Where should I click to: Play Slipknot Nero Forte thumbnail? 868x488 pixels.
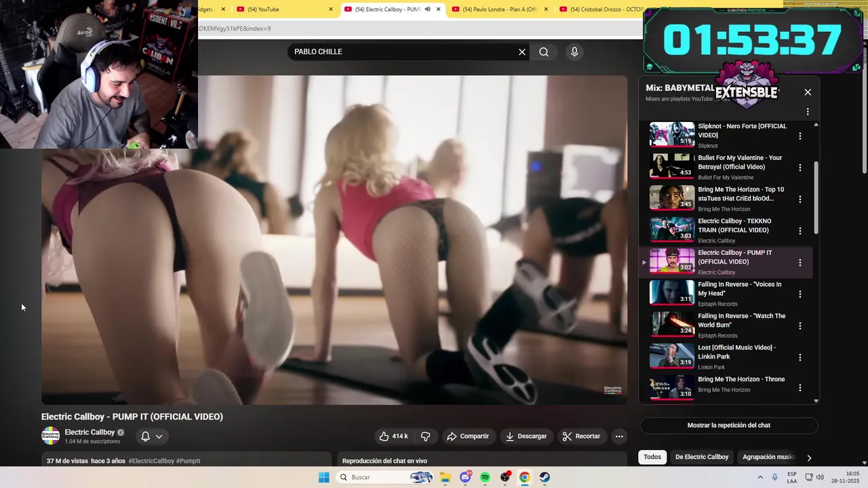coord(672,134)
